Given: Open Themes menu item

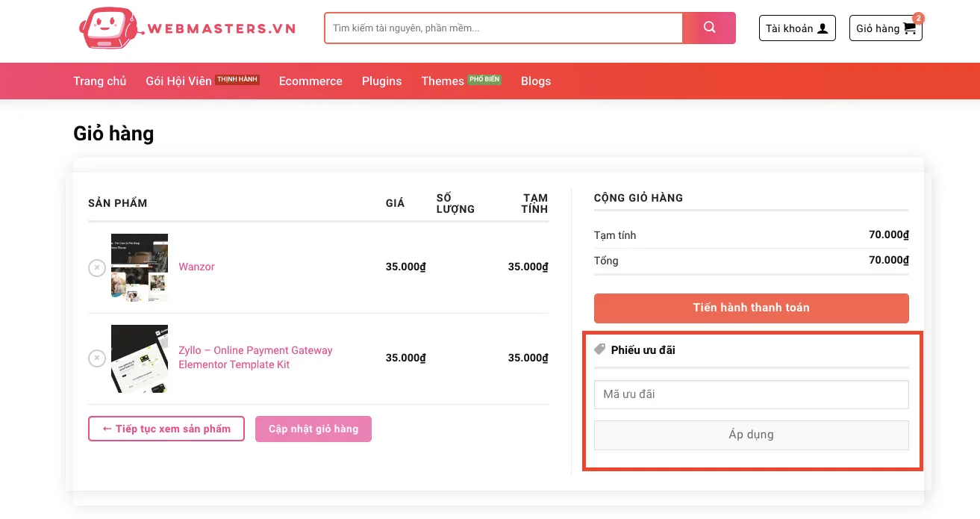Looking at the screenshot, I should [443, 81].
